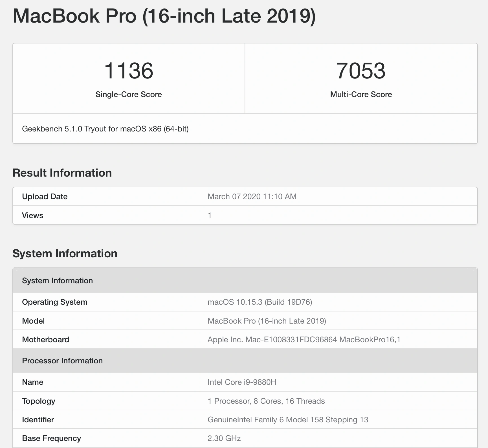The image size is (488, 448).
Task: Select the 2.30 GHz base frequency value
Action: click(224, 438)
